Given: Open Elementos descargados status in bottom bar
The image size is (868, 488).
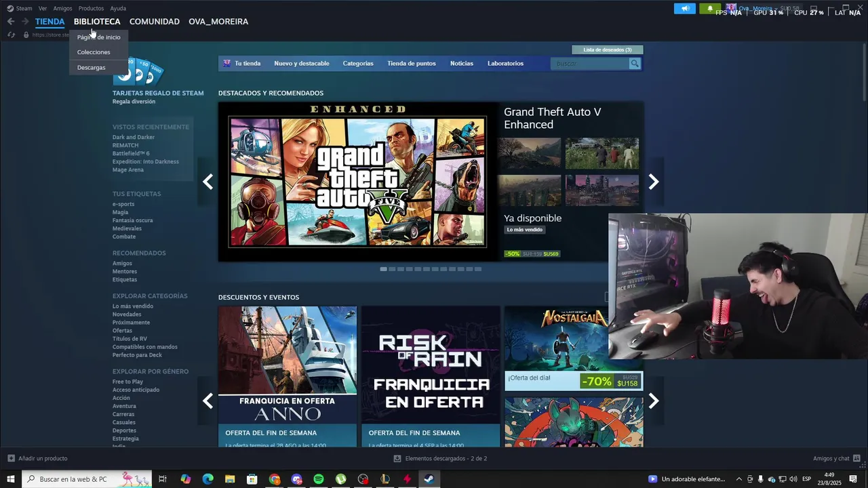Looking at the screenshot, I should pyautogui.click(x=440, y=458).
